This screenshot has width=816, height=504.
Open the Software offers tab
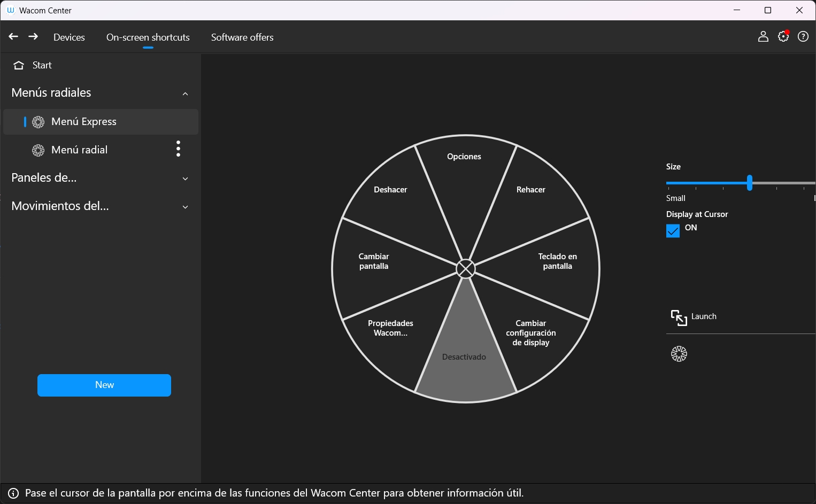(x=242, y=37)
